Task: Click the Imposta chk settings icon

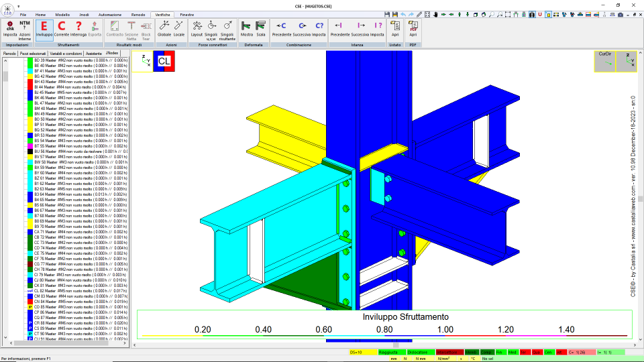Action: pos(10,29)
